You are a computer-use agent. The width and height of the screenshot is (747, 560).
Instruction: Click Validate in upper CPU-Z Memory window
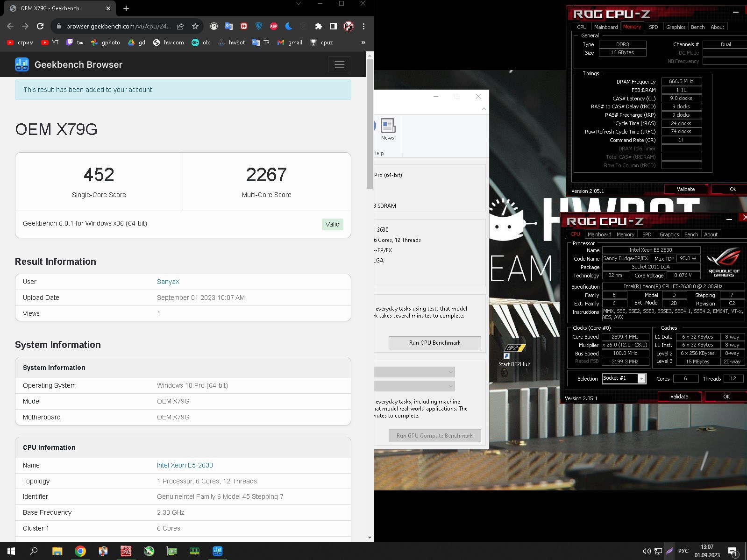click(686, 189)
